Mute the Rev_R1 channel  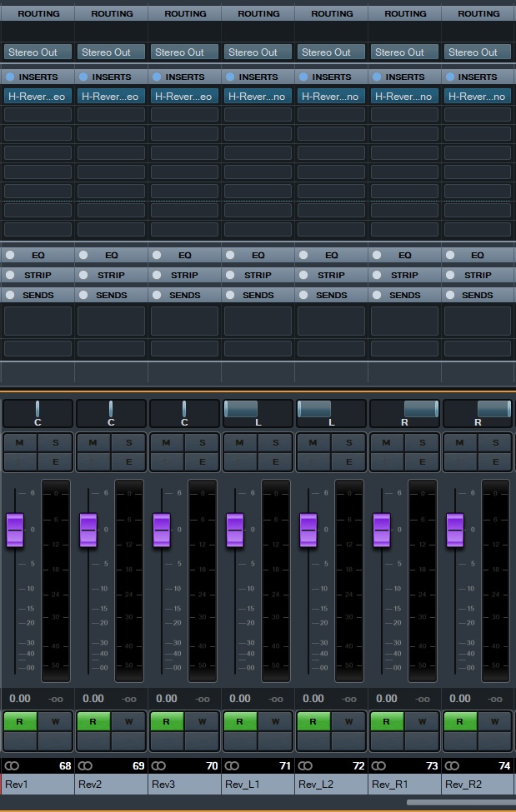[x=386, y=443]
